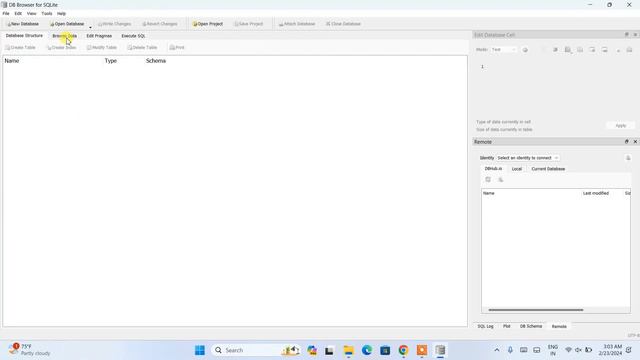Screen dimensions: 640x360
Task: Click the Schema column header
Action: (156, 61)
